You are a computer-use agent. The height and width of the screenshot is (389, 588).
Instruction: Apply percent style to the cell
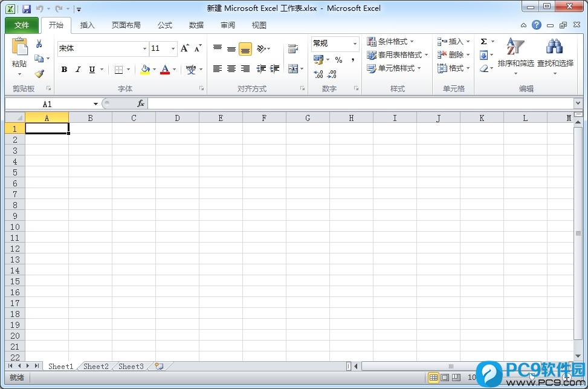(x=338, y=60)
